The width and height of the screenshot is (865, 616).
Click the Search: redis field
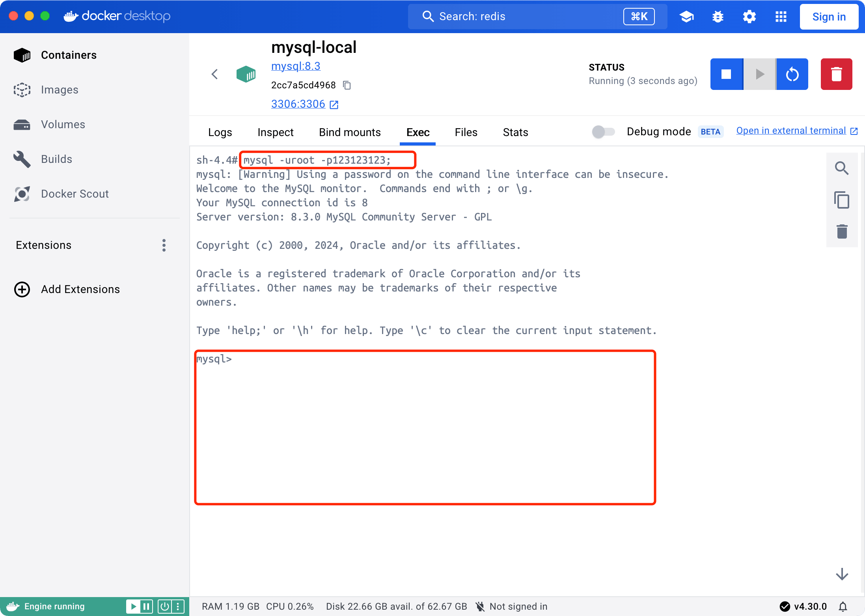[x=537, y=17]
